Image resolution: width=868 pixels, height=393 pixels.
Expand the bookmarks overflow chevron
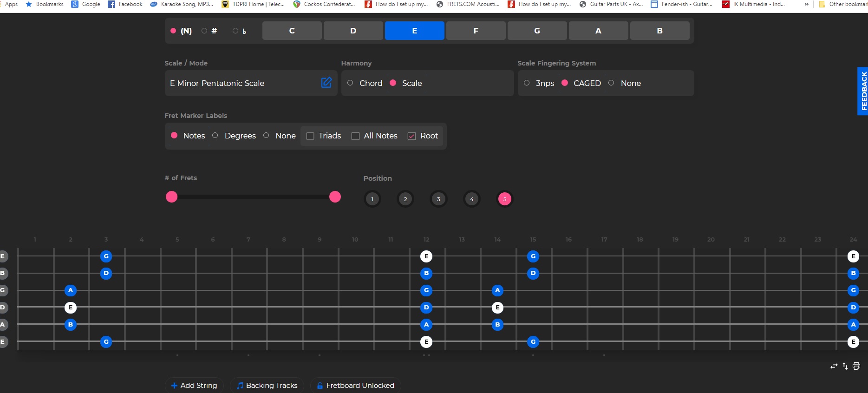click(x=806, y=4)
